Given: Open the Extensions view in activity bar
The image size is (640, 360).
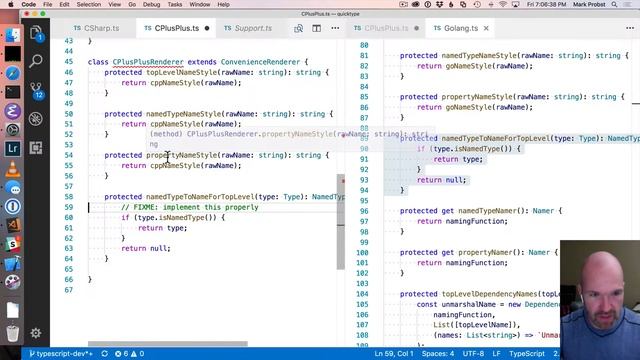Looking at the screenshot, I should click(x=36, y=148).
